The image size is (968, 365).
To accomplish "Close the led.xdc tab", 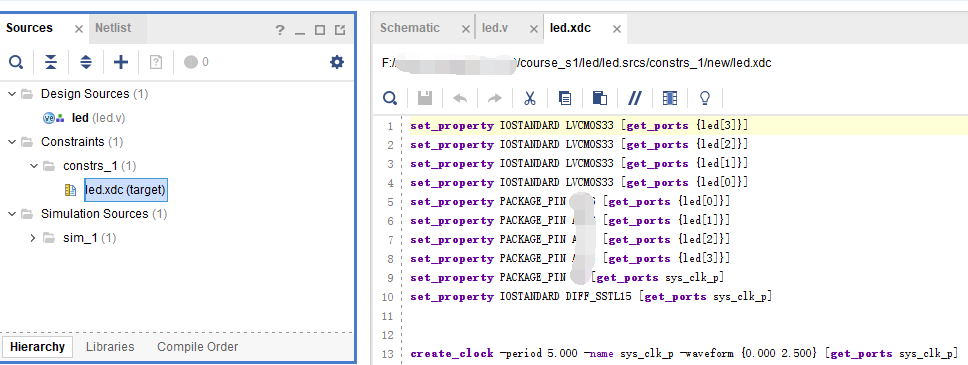I will point(617,29).
